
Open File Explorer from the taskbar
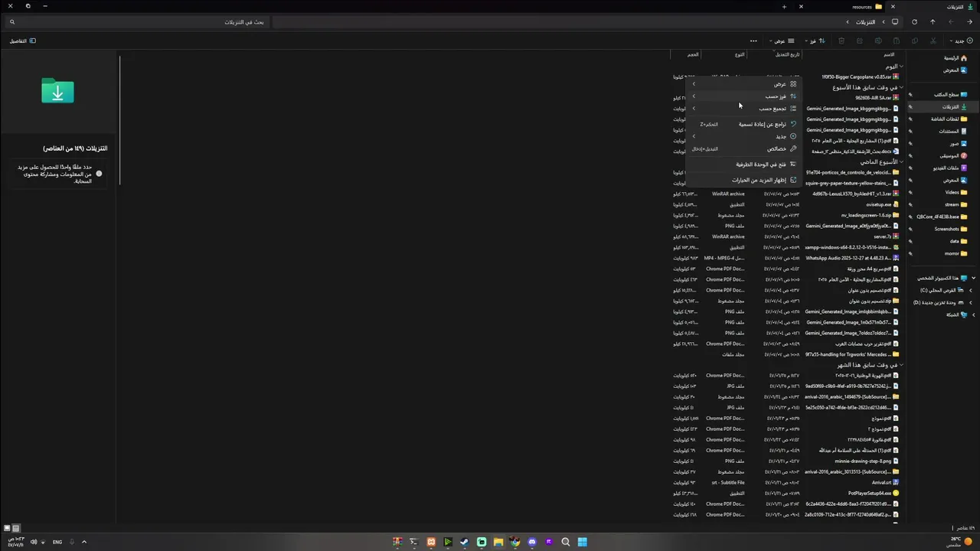498,542
